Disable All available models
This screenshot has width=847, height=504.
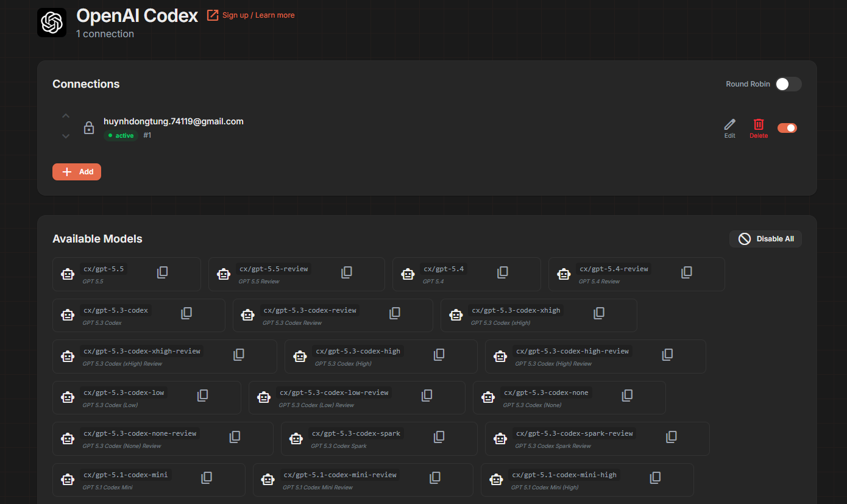click(765, 239)
